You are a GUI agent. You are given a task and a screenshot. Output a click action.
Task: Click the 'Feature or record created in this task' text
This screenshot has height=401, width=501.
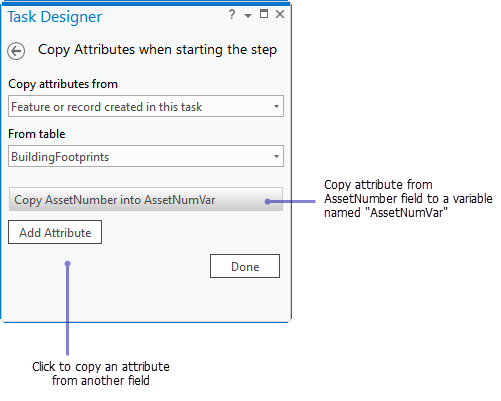tap(107, 107)
